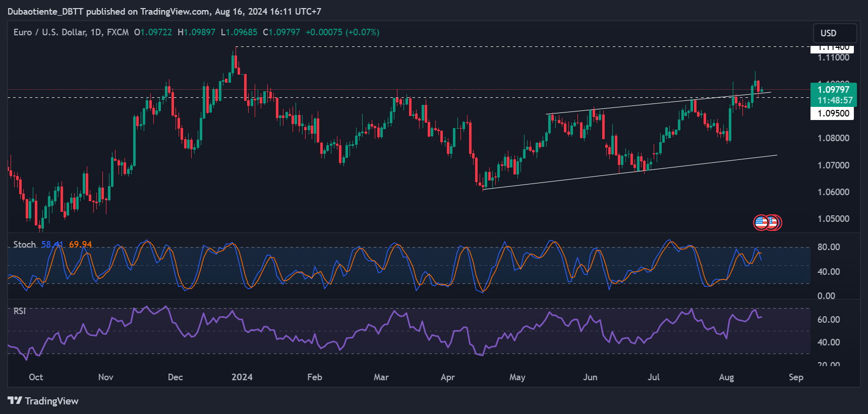The image size is (868, 414).
Task: Click the 2024 label on the time axis
Action: (242, 377)
